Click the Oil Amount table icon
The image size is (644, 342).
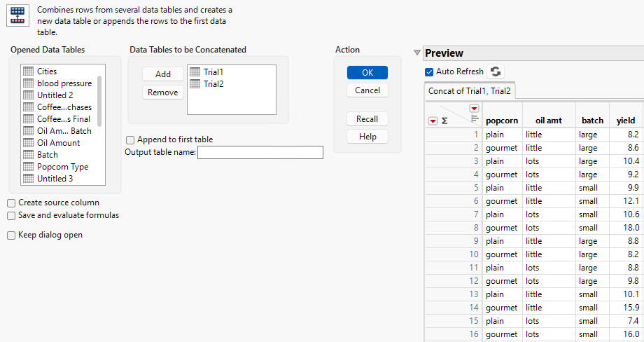point(28,143)
